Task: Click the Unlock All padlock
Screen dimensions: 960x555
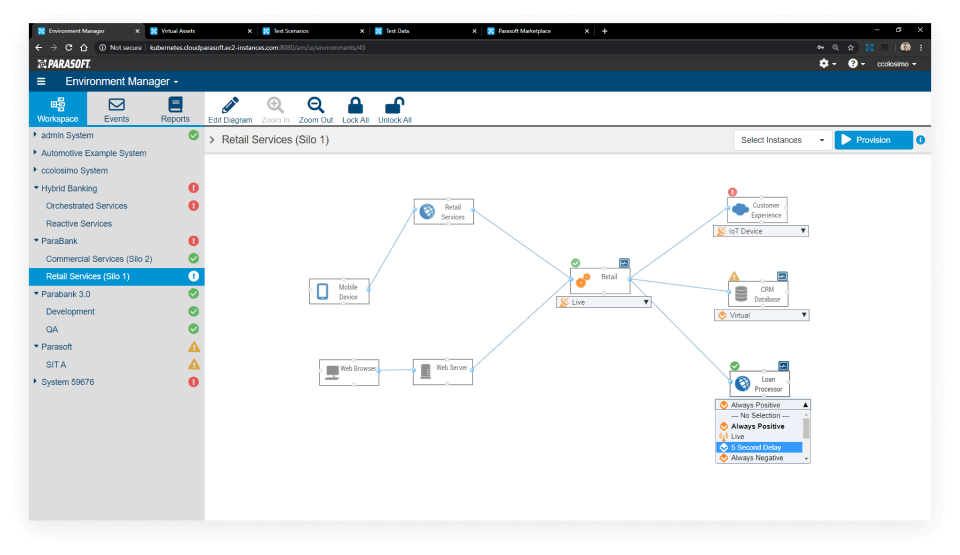Action: [394, 110]
